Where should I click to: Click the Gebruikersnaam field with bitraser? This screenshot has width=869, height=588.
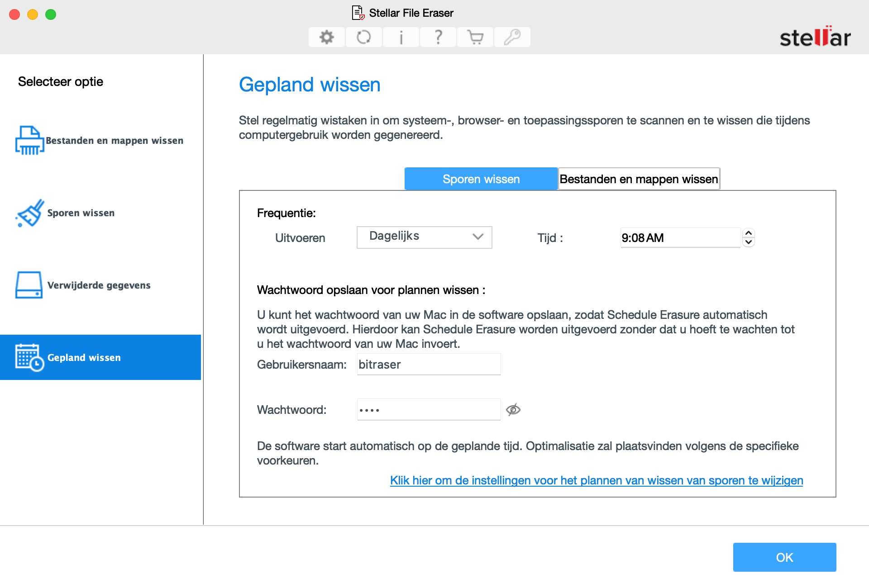429,364
